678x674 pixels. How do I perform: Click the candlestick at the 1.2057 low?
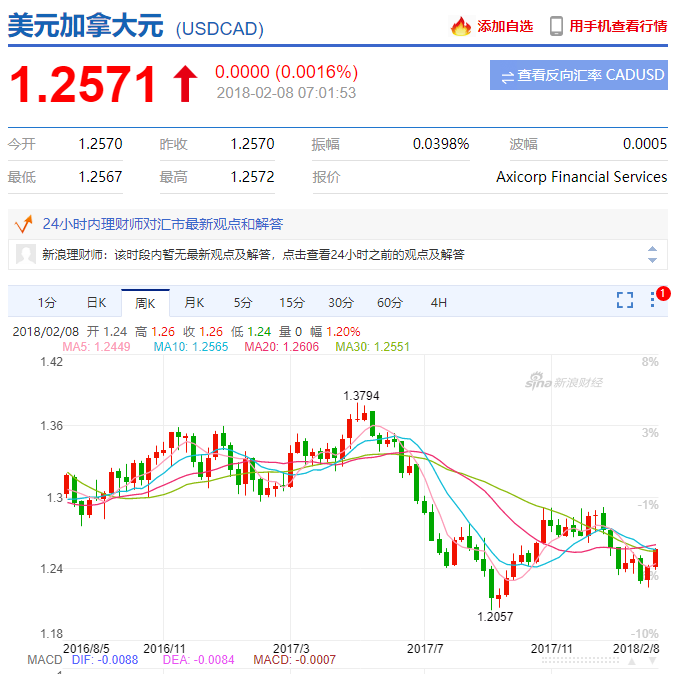(491, 585)
